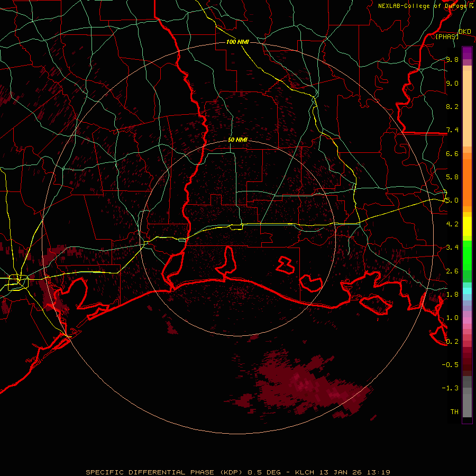Click the 6.6 value on the color scale
Screen dimensions: 476x476
(x=452, y=153)
